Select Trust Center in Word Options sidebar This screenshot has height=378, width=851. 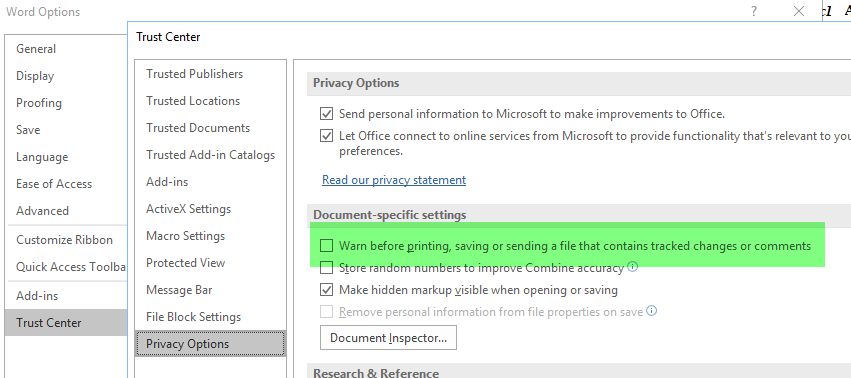pos(66,323)
